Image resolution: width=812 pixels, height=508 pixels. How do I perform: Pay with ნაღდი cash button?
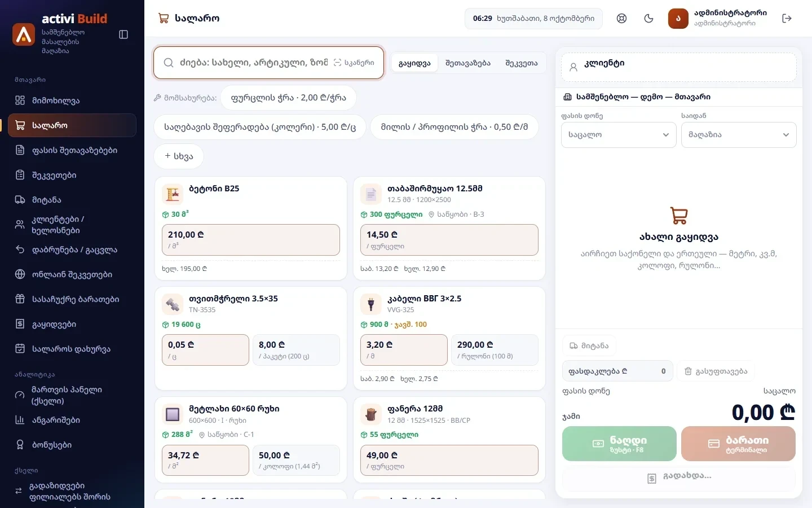click(619, 444)
